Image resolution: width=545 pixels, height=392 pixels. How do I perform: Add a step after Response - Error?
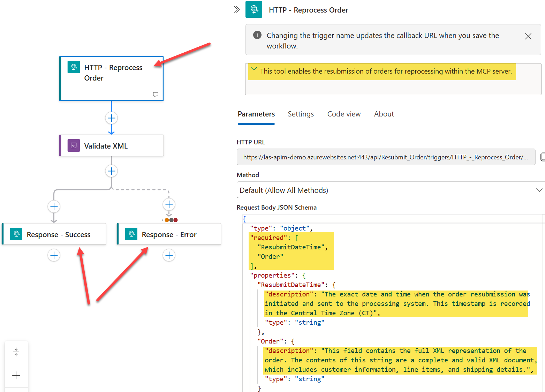169,255
